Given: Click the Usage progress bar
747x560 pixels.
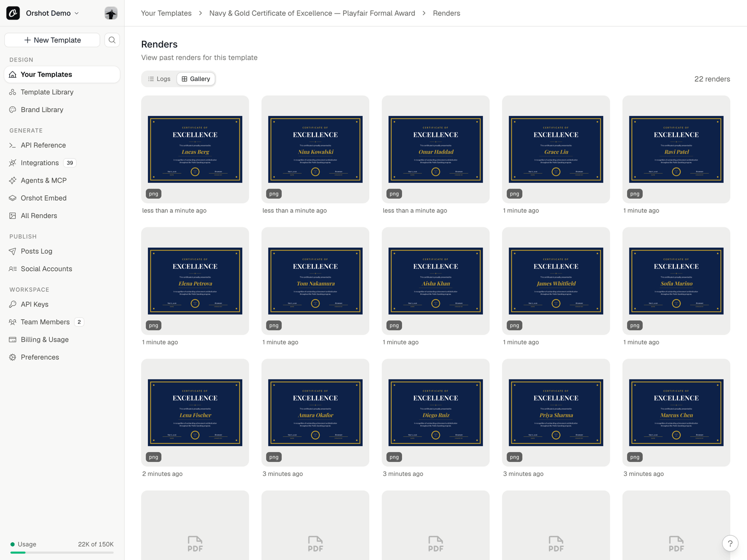Looking at the screenshot, I should point(62,553).
